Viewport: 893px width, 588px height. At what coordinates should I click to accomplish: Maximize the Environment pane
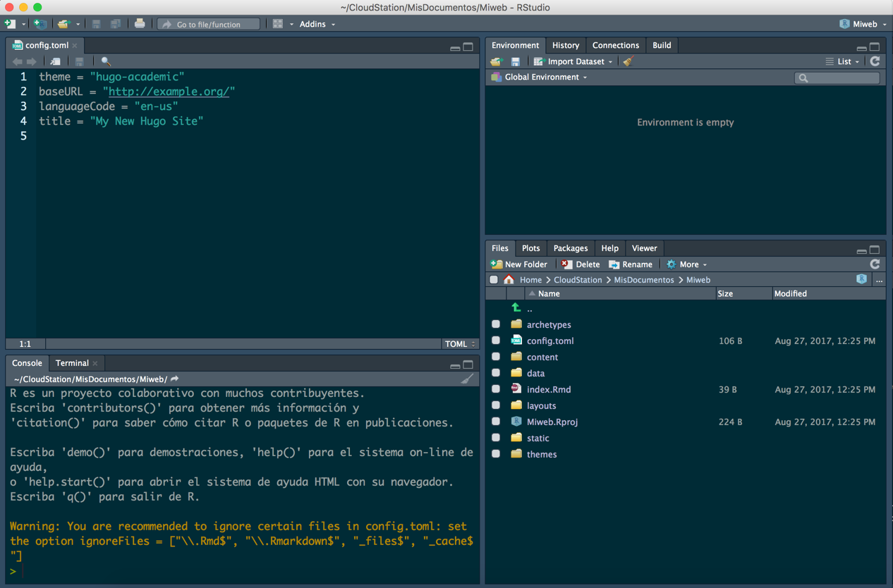[875, 47]
